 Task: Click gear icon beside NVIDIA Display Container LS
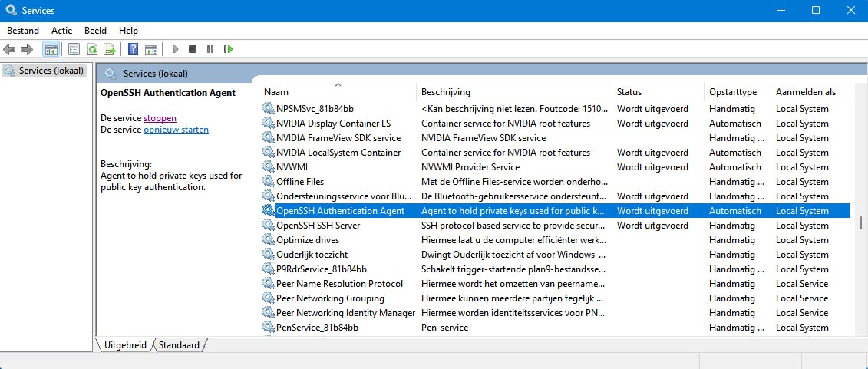(x=268, y=123)
